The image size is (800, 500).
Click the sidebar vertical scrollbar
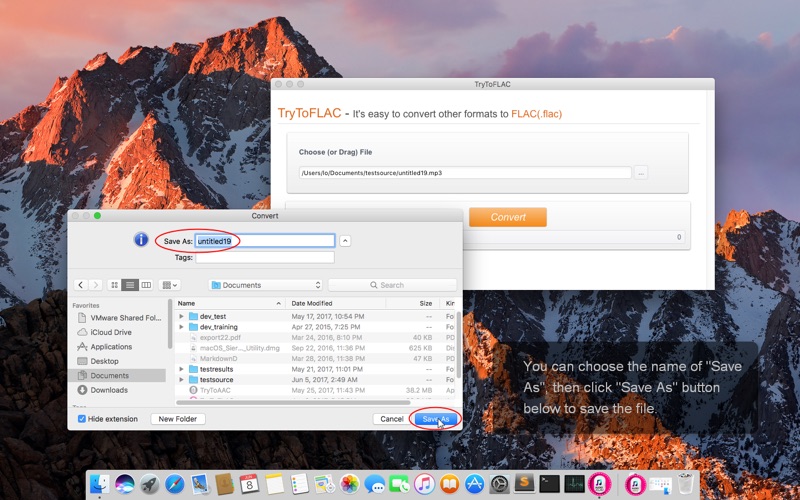click(170, 324)
